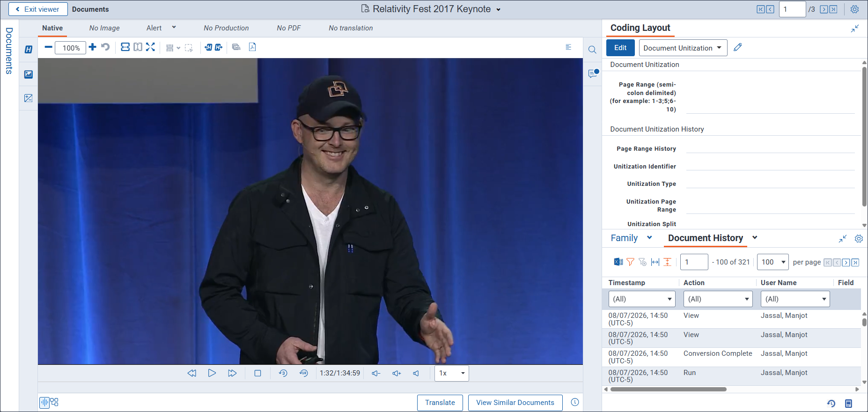868x412 pixels.
Task: Click the image-on-the-fly icon
Action: [x=236, y=47]
